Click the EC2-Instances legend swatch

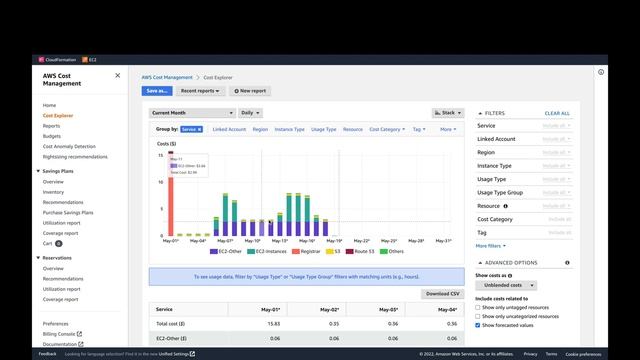(251, 251)
